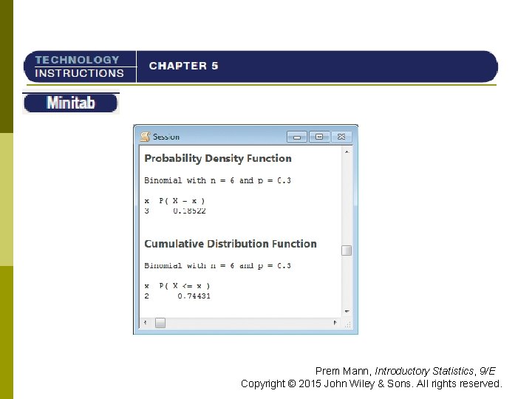Click the second Binomial n = 6 line
This screenshot has width=532, height=399.
coord(217,266)
